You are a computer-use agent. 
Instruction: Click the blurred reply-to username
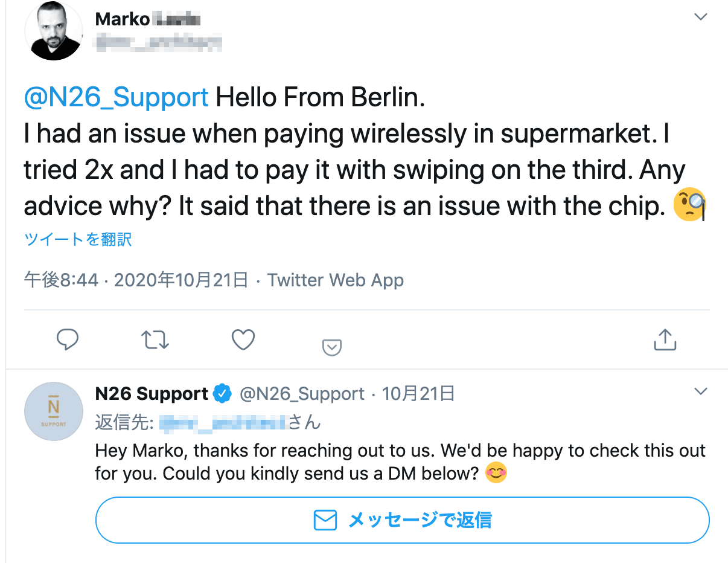pos(222,422)
